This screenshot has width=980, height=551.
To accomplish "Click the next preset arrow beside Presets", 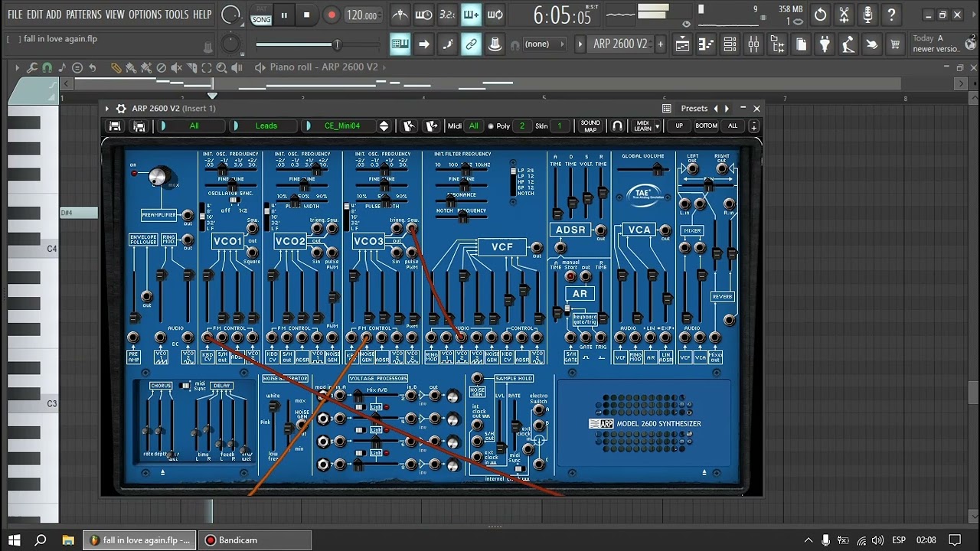I will click(727, 109).
